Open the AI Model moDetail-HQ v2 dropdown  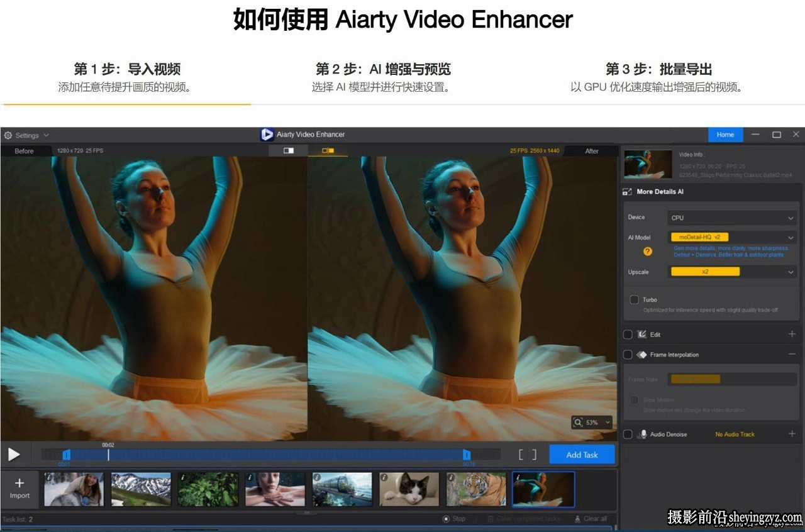click(732, 238)
